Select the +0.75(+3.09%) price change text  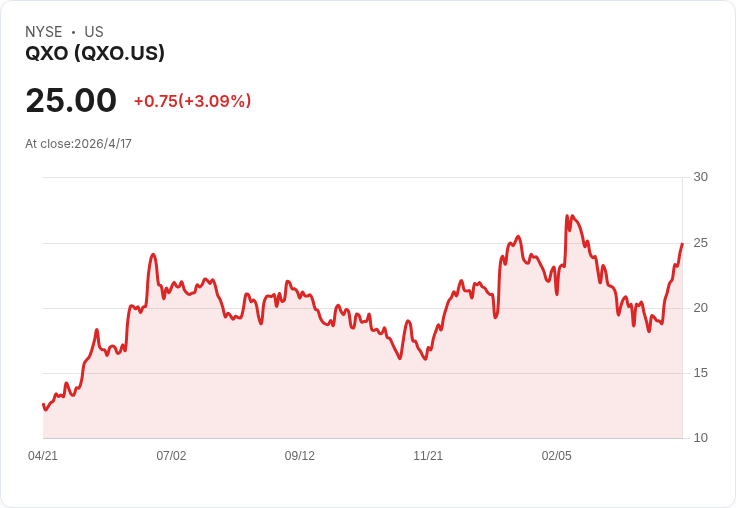coord(192,101)
